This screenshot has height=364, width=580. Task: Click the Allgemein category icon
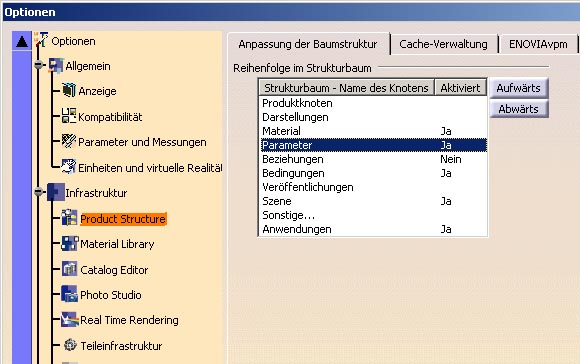(x=56, y=66)
